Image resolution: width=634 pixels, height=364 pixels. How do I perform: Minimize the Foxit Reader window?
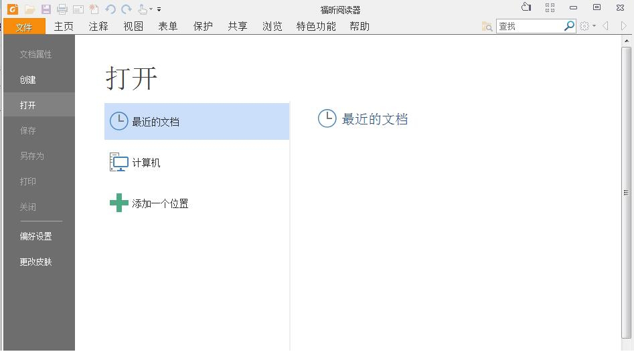tap(573, 7)
